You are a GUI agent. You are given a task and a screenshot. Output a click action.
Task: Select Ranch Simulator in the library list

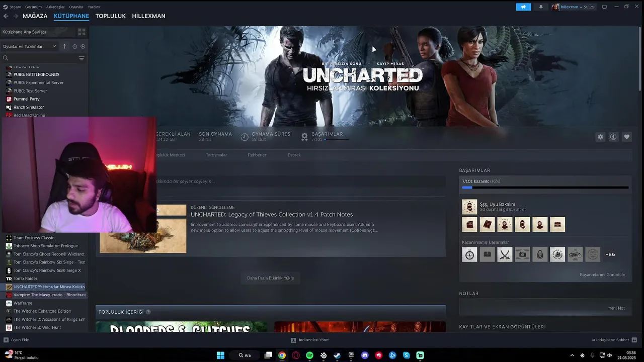29,107
